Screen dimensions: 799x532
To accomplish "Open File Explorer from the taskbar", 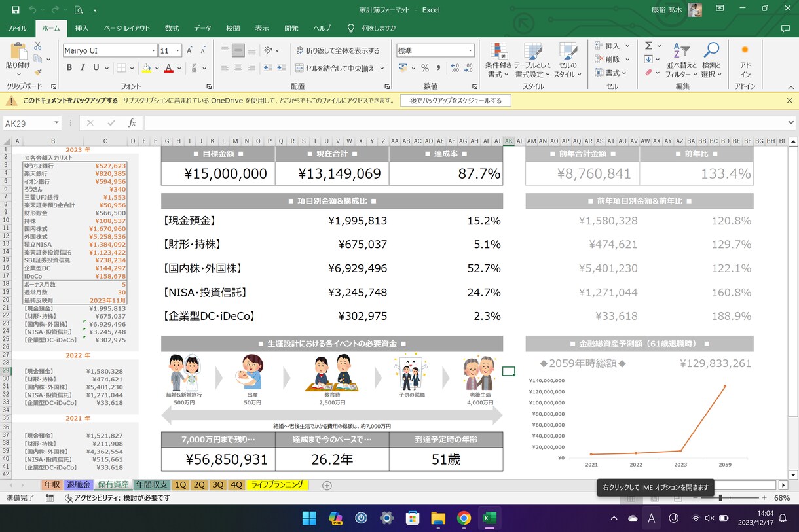I will click(438, 518).
